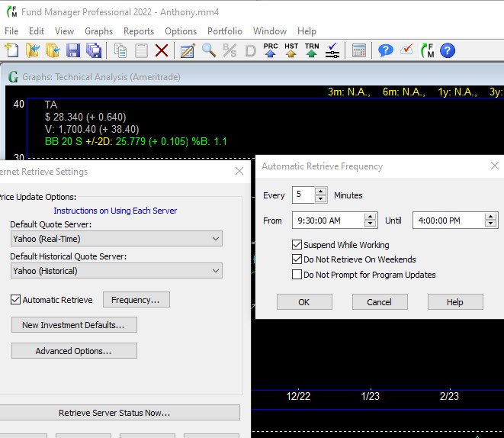This screenshot has height=438, width=504.
Task: Click the Edit notepad pencil icon
Action: pyautogui.click(x=188, y=50)
